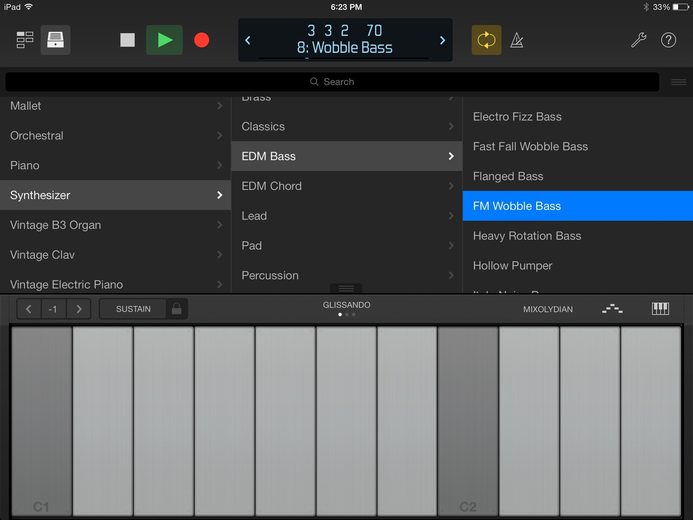This screenshot has height=520, width=693.
Task: Expand Lead with its chevron
Action: click(451, 216)
